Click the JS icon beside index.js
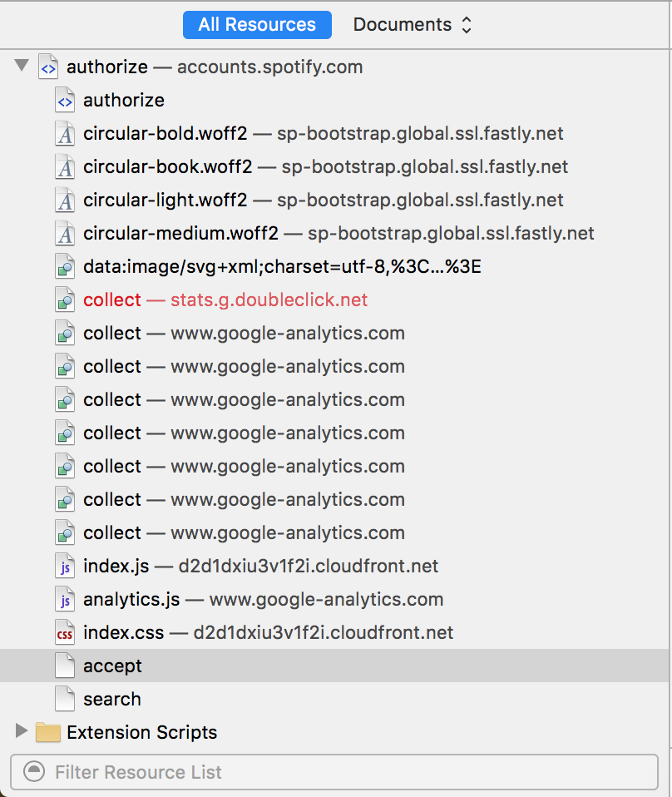Viewport: 672px width, 797px height. [65, 566]
